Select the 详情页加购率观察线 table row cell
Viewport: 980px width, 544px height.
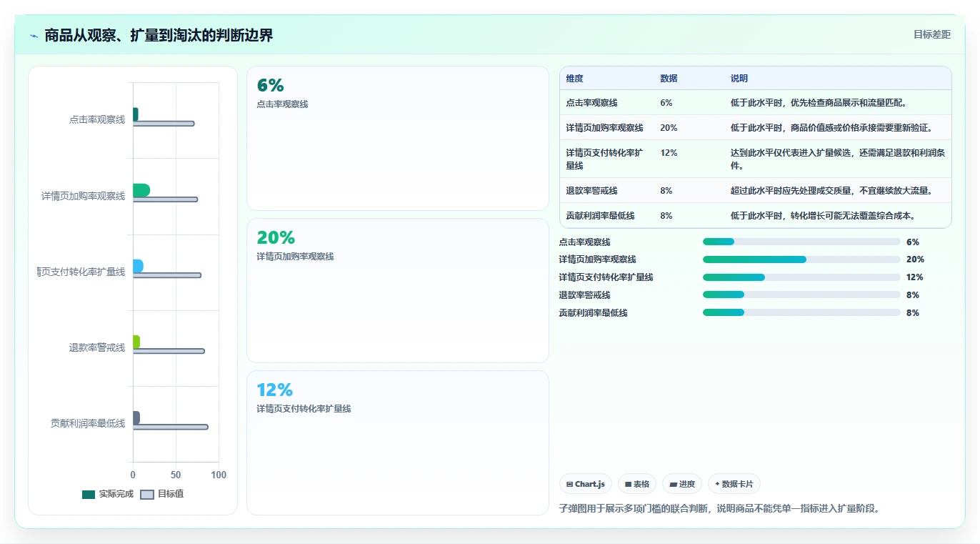[605, 128]
